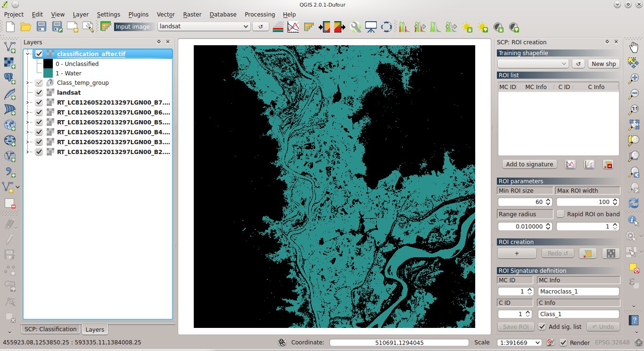Switch to the SCP: Classification tab
This screenshot has height=351, width=644.
click(x=50, y=329)
